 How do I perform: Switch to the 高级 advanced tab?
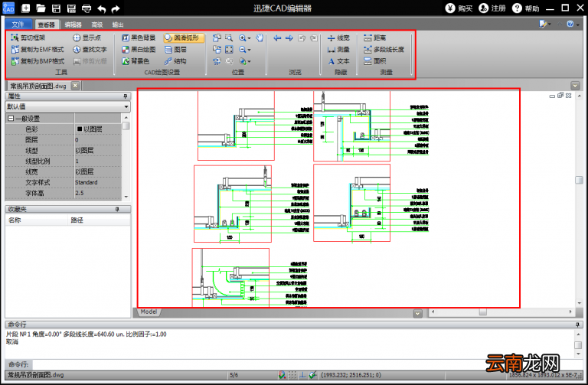[x=97, y=24]
